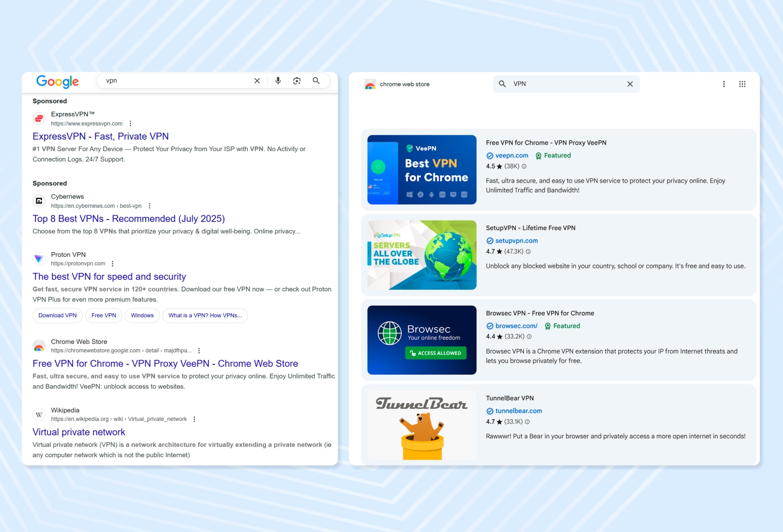The image size is (783, 532).
Task: Click the Windows chip
Action: 142,315
